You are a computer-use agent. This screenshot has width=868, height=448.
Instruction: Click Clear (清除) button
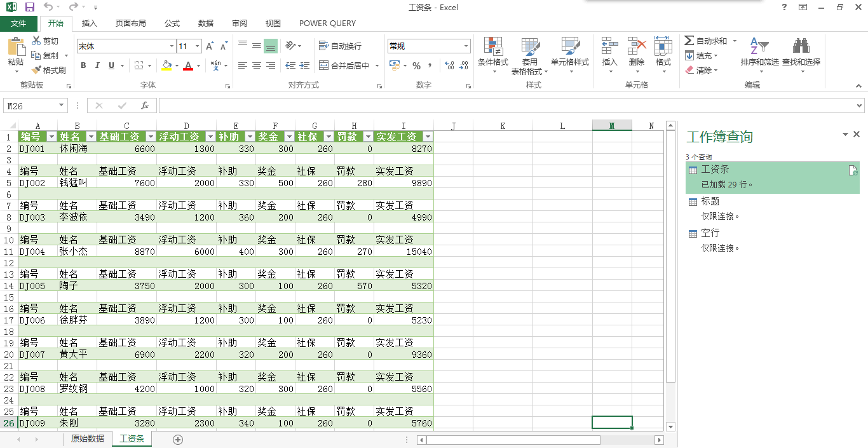click(699, 71)
